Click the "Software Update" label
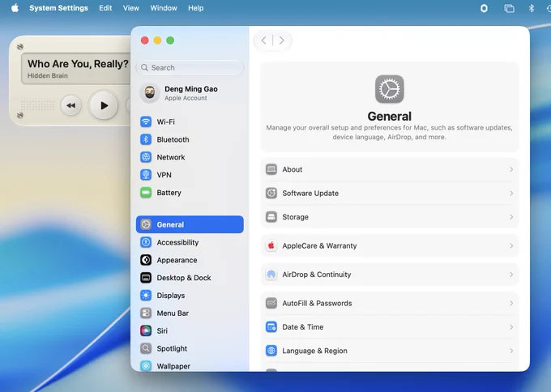 tap(310, 194)
